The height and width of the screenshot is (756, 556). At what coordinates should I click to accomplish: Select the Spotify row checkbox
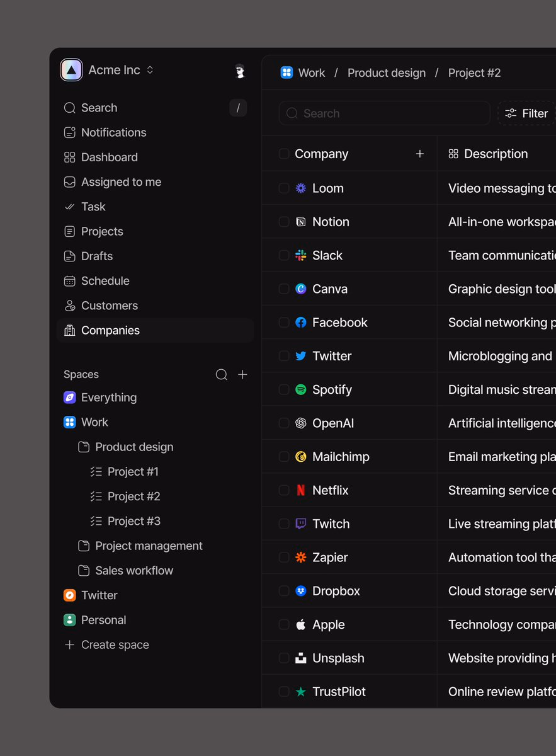[284, 389]
